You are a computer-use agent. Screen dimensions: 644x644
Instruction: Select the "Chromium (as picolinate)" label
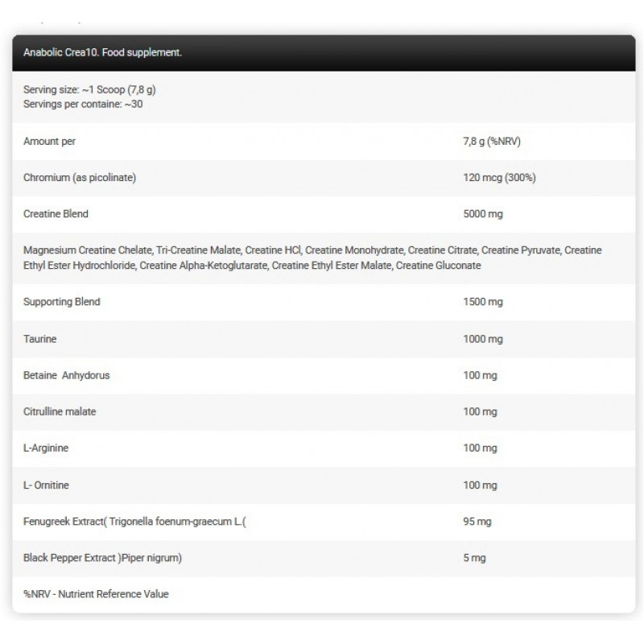coord(80,178)
